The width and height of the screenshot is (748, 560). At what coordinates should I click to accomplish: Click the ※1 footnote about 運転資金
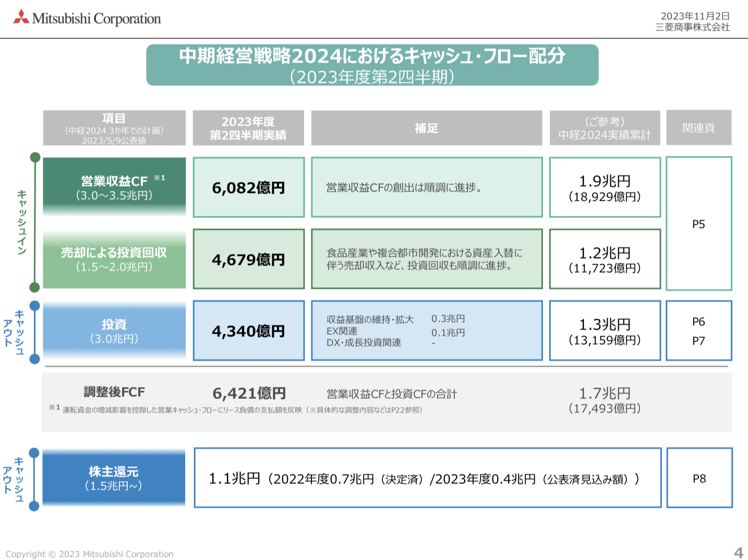pyautogui.click(x=236, y=410)
